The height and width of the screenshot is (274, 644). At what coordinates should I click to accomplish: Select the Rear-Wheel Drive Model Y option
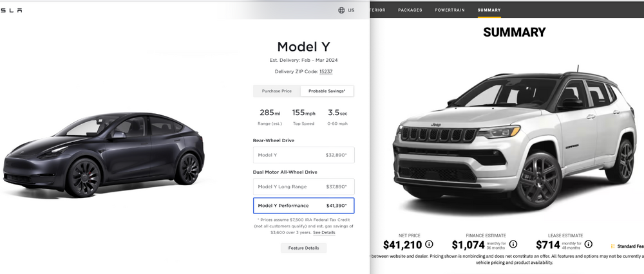[x=303, y=155]
